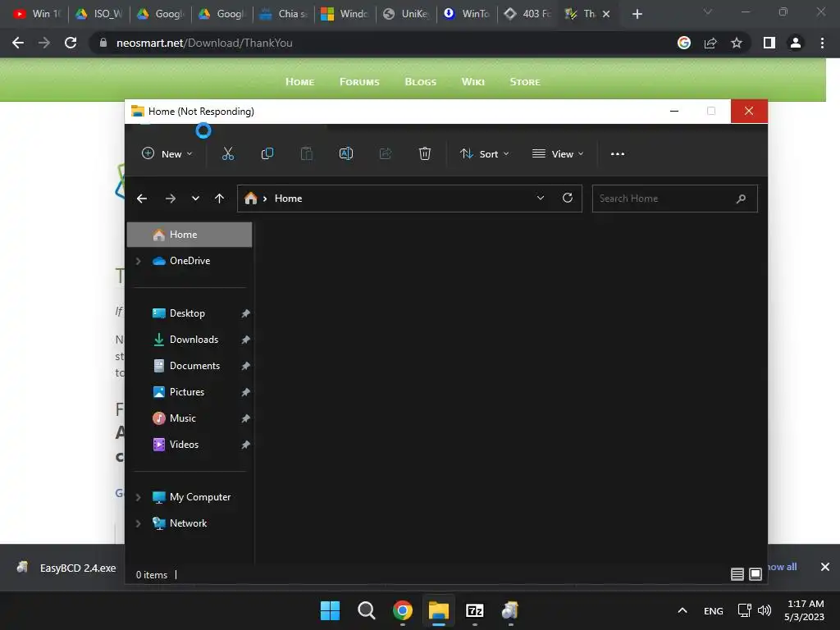
Task: Click the Copy icon in Explorer toolbar
Action: click(x=267, y=153)
